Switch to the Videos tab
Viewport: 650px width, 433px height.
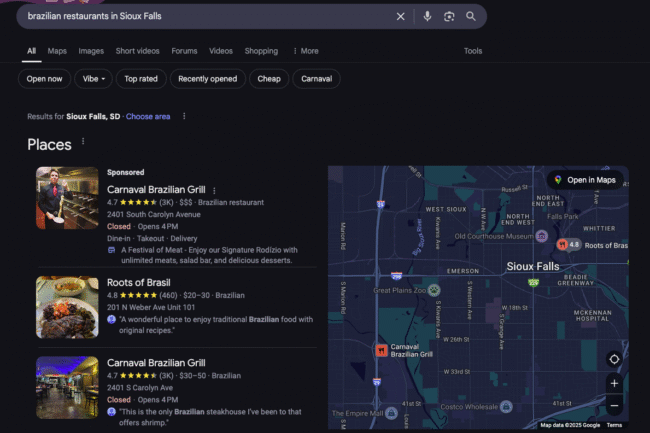tap(221, 51)
